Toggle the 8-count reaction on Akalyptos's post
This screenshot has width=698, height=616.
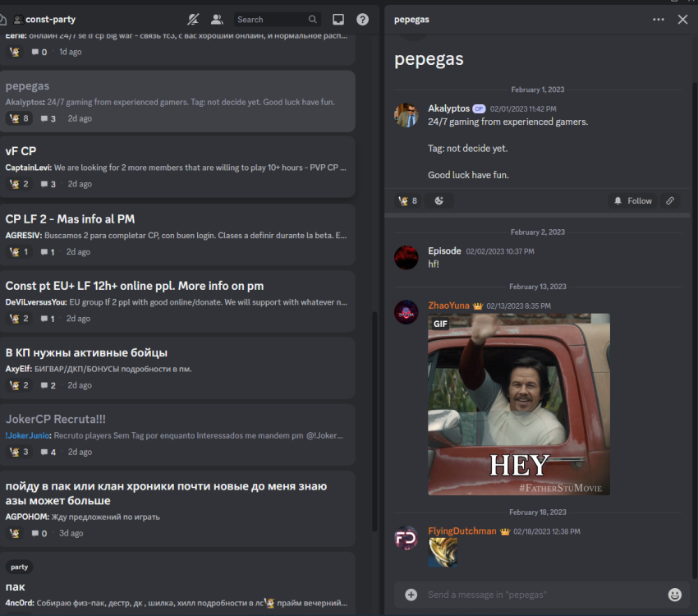[x=408, y=200]
